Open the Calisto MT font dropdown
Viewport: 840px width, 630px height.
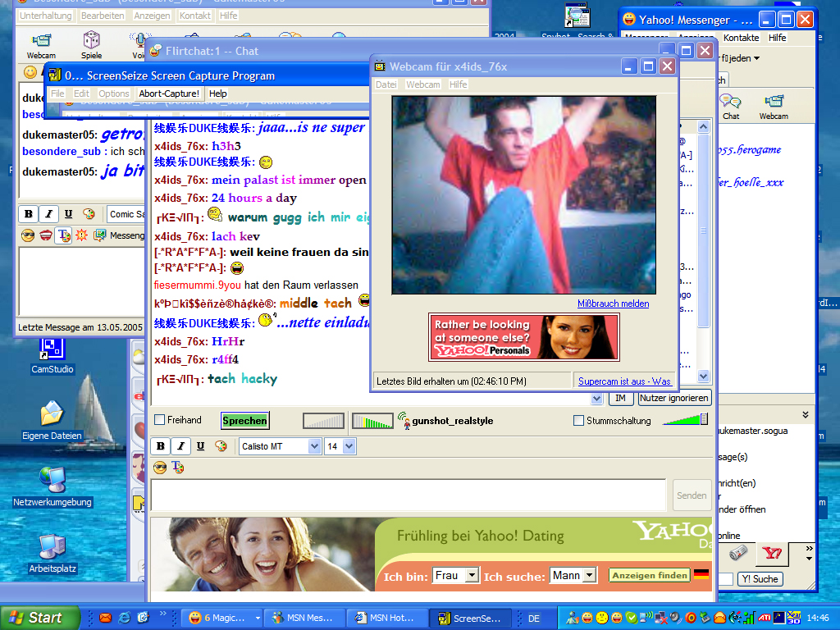pyautogui.click(x=314, y=446)
